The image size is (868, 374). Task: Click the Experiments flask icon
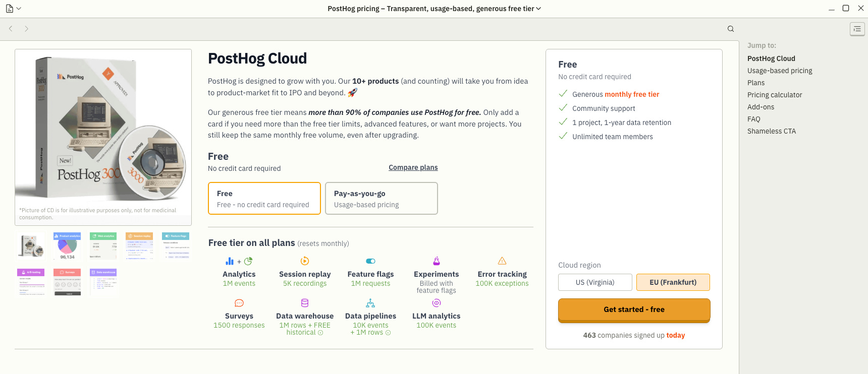pos(437,261)
